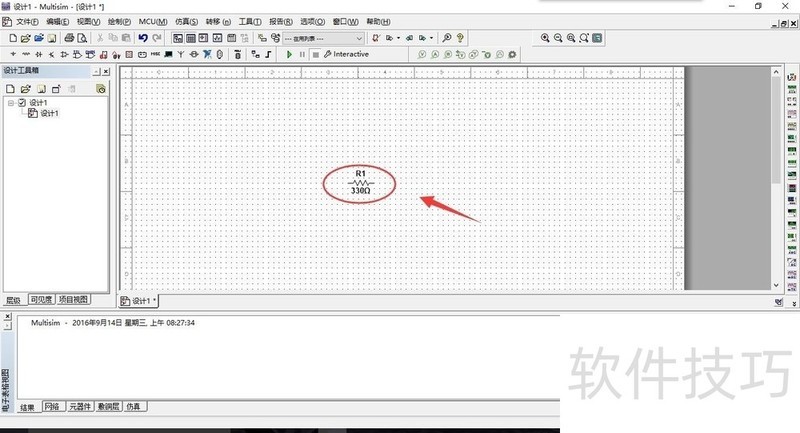This screenshot has width=800, height=433.
Task: Click canvas vertical scrollbar down arrow
Action: coord(776,286)
